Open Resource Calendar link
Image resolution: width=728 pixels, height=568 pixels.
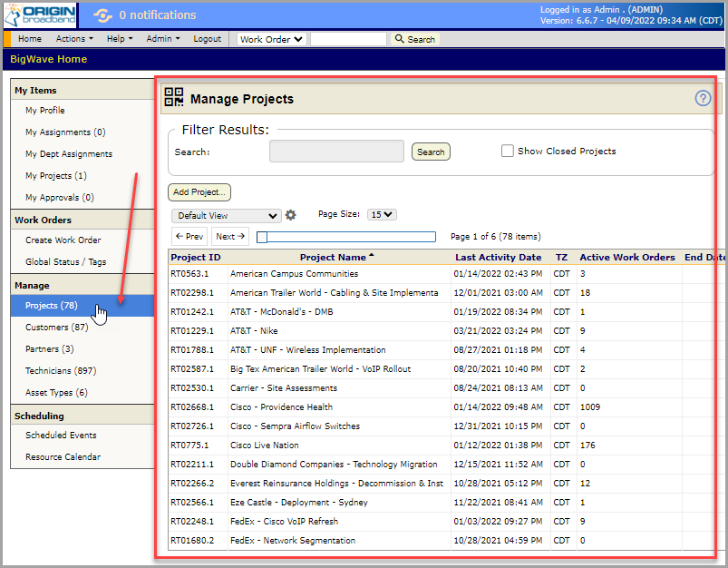pos(63,457)
